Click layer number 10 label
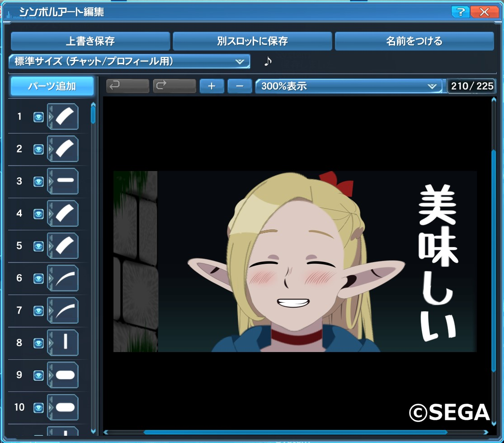The image size is (504, 443). point(19,407)
